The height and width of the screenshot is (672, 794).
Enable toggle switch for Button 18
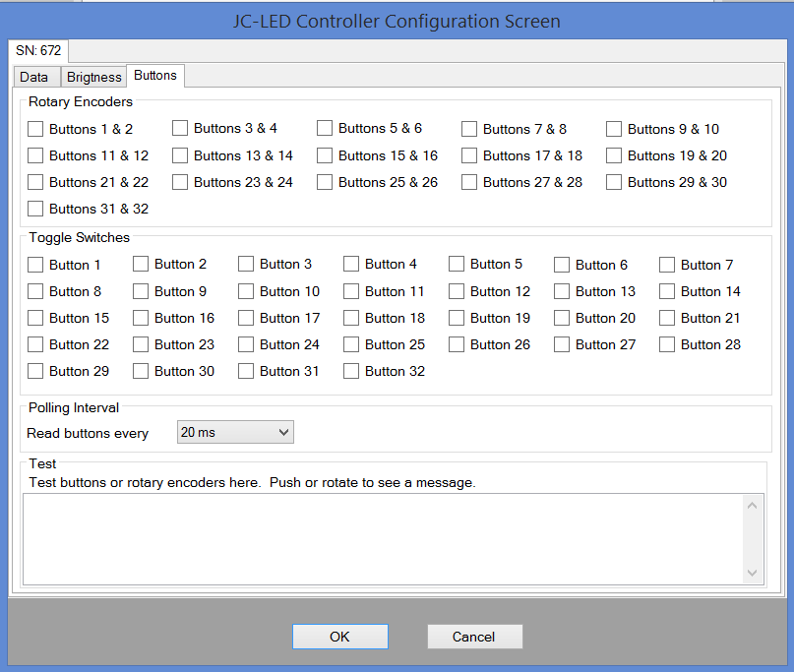[x=352, y=318]
